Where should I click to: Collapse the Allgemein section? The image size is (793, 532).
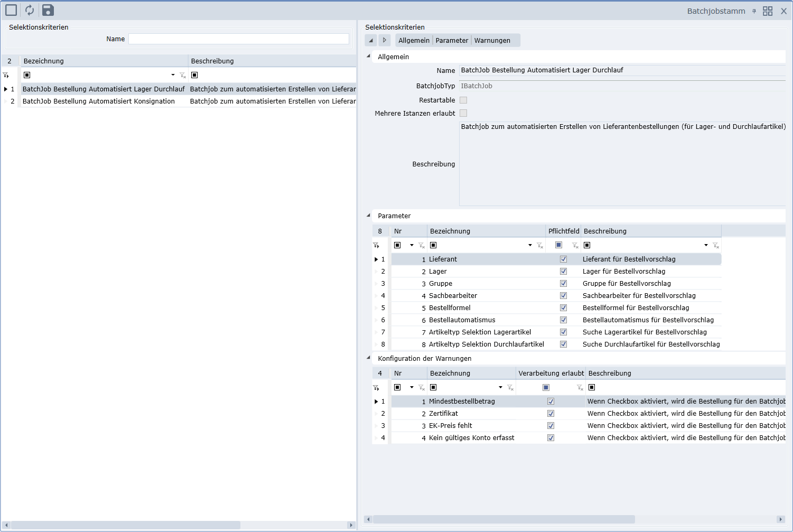point(369,56)
